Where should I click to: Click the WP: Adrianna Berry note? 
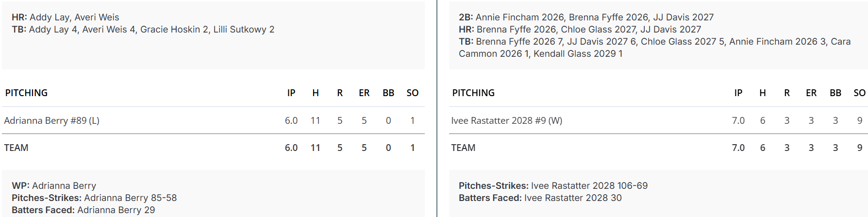[54, 185]
